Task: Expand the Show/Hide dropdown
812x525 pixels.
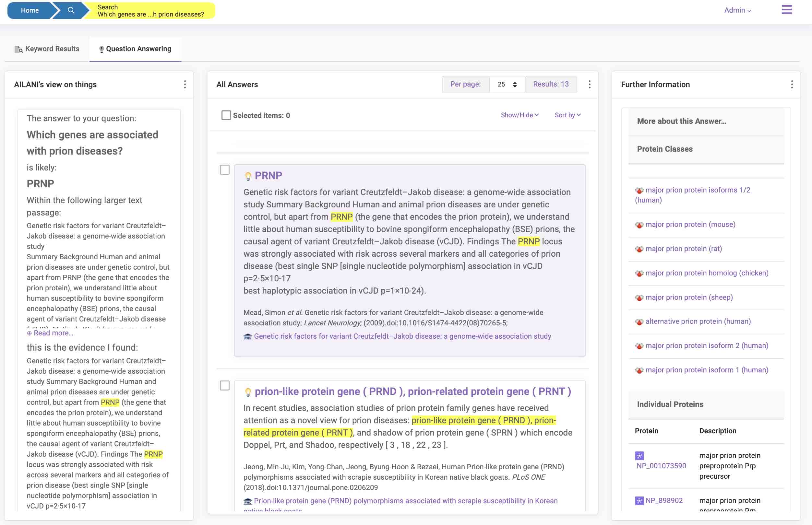Action: [x=519, y=115]
